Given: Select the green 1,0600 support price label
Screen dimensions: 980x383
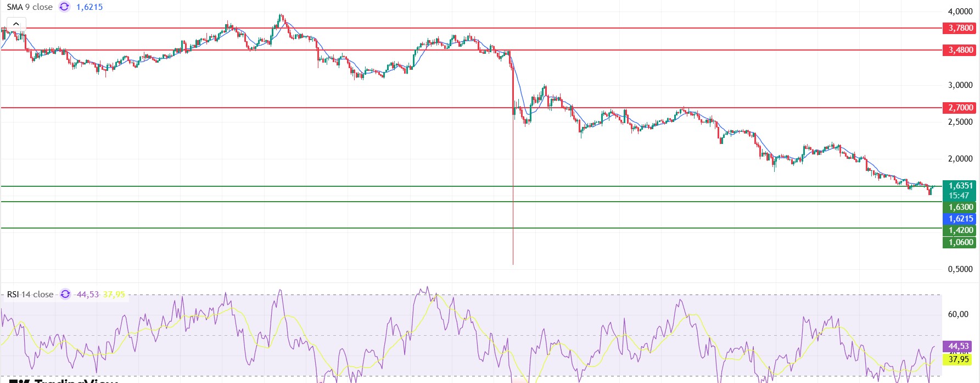Looking at the screenshot, I should click(x=959, y=242).
